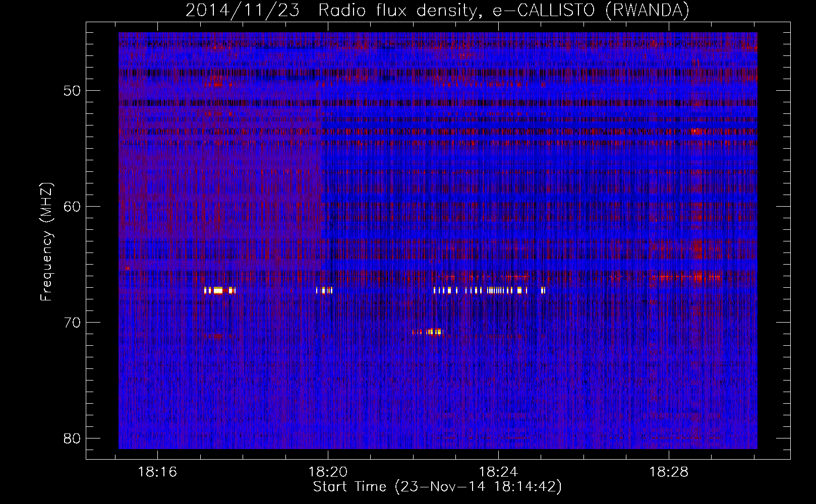Click the 'Start Time (23-Nov-14 18:14:42)' label
This screenshot has width=816, height=504.
pos(437,487)
